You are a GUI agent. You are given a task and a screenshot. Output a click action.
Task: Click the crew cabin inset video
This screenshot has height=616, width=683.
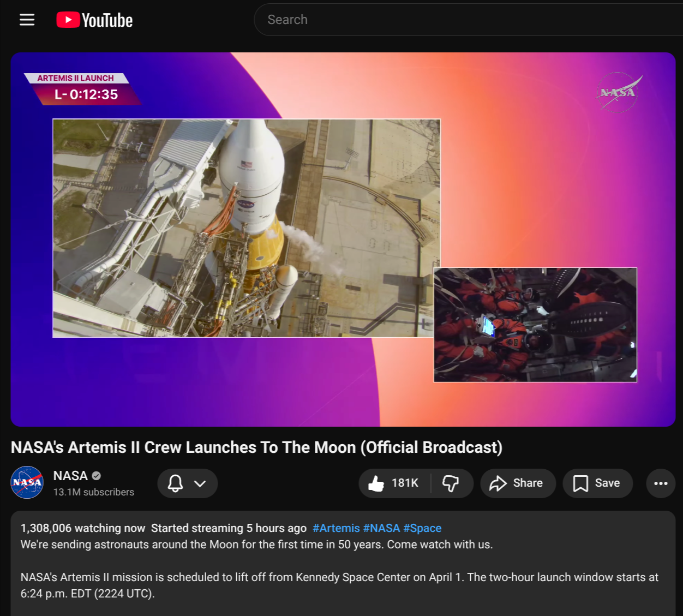535,325
